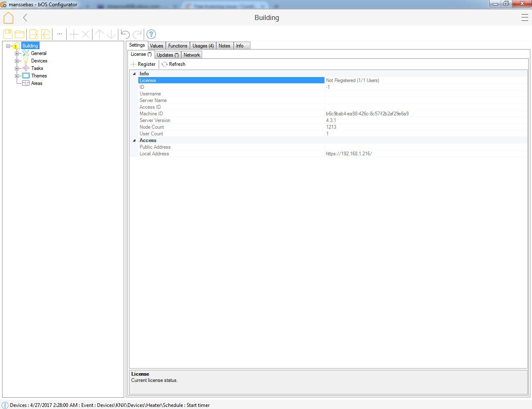This screenshot has height=409, width=532.
Task: Switch to the Values tab
Action: click(x=156, y=46)
